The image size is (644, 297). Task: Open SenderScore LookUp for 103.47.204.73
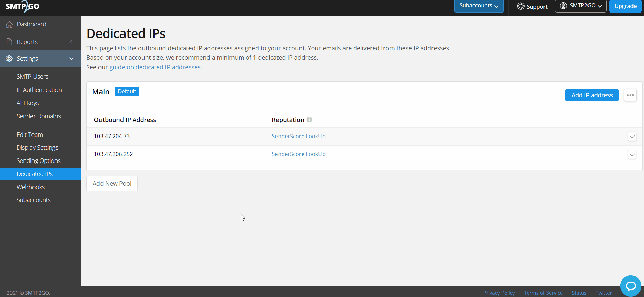click(x=298, y=136)
